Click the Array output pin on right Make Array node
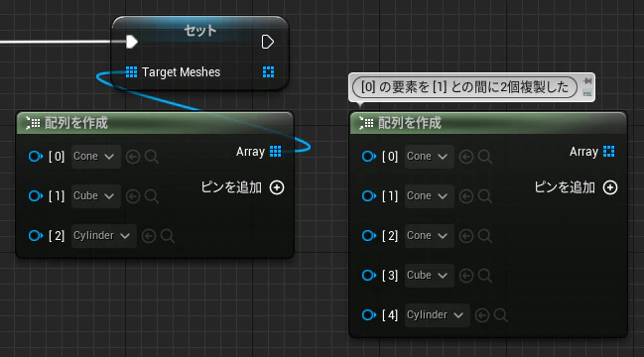The image size is (644, 357). (x=608, y=152)
